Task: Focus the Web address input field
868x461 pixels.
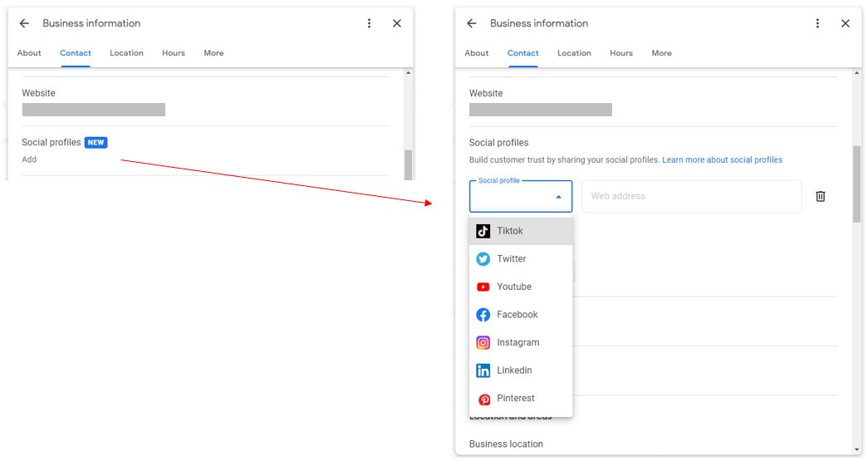Action: 691,196
